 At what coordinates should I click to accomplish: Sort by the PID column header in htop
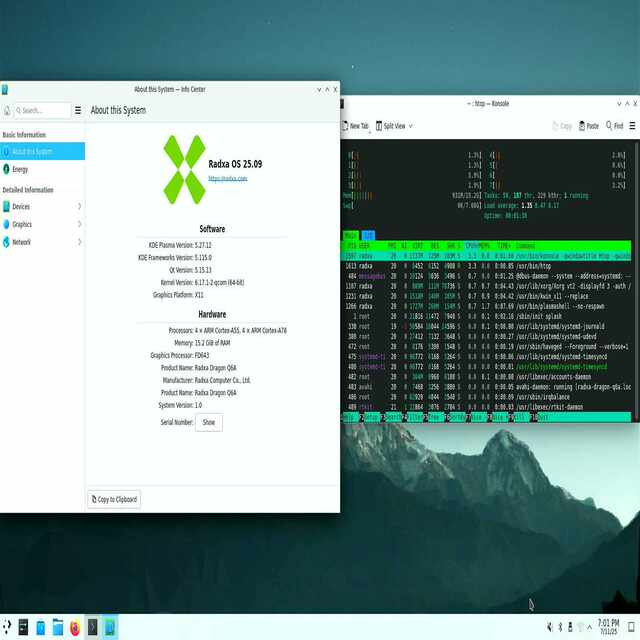[x=351, y=246]
